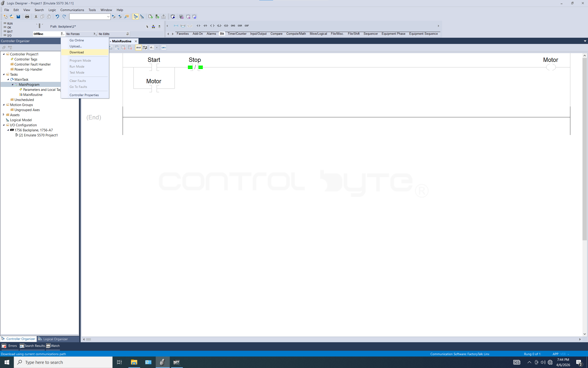This screenshot has height=368, width=588.
Task: Open the Logic menu
Action: pos(52,10)
